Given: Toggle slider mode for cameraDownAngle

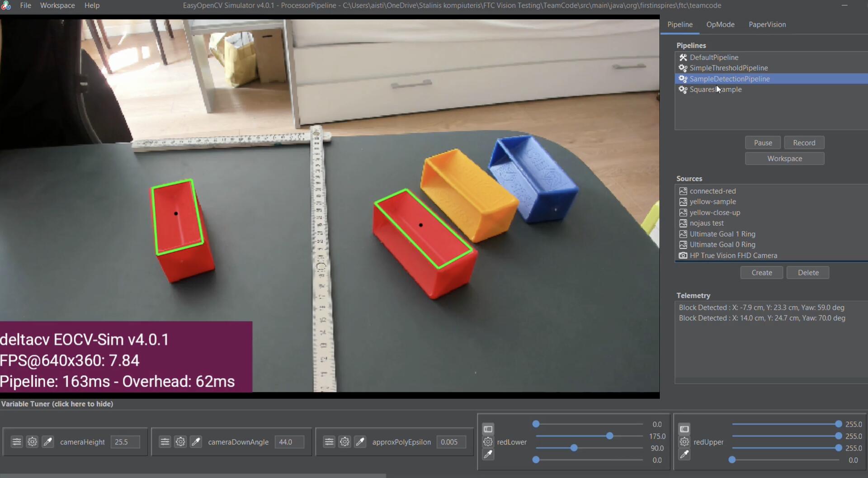Looking at the screenshot, I should [165, 442].
